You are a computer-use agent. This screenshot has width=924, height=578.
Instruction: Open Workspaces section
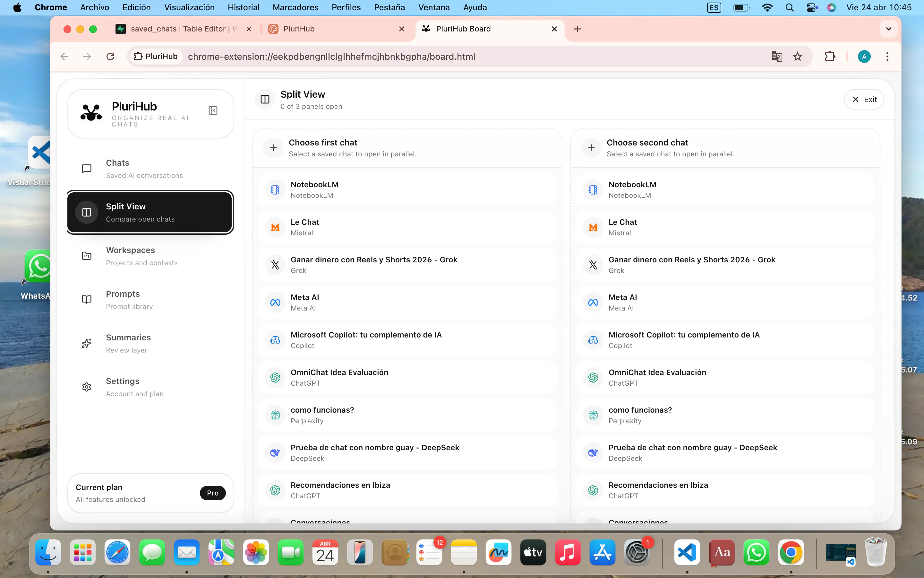tap(150, 256)
